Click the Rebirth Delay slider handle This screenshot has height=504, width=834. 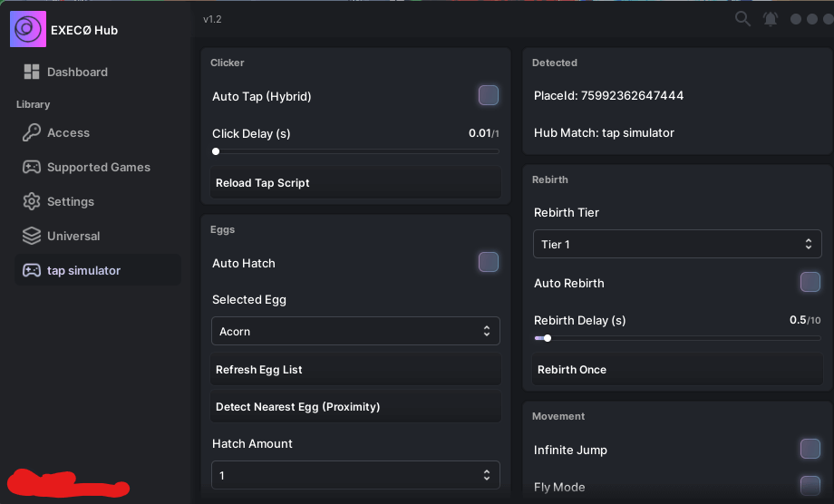pos(548,338)
